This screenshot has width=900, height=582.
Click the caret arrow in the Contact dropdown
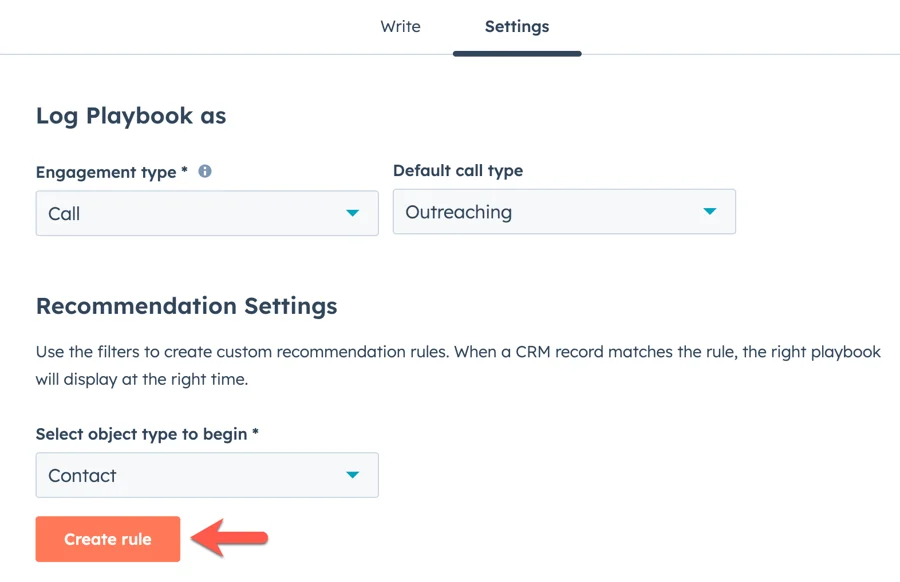point(352,475)
